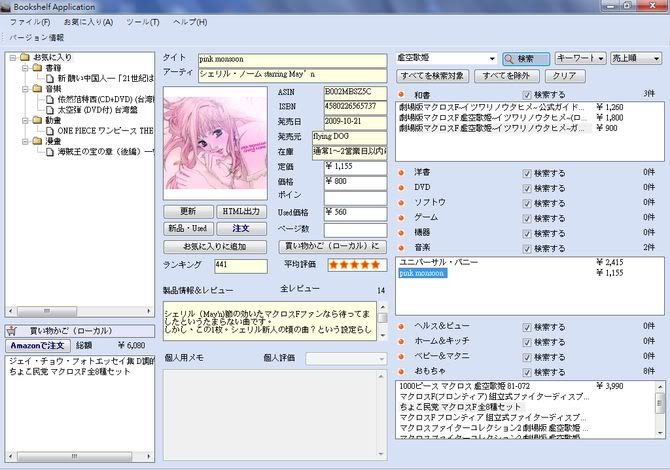
Task: Click the ランキング field showing 441
Action: (241, 265)
